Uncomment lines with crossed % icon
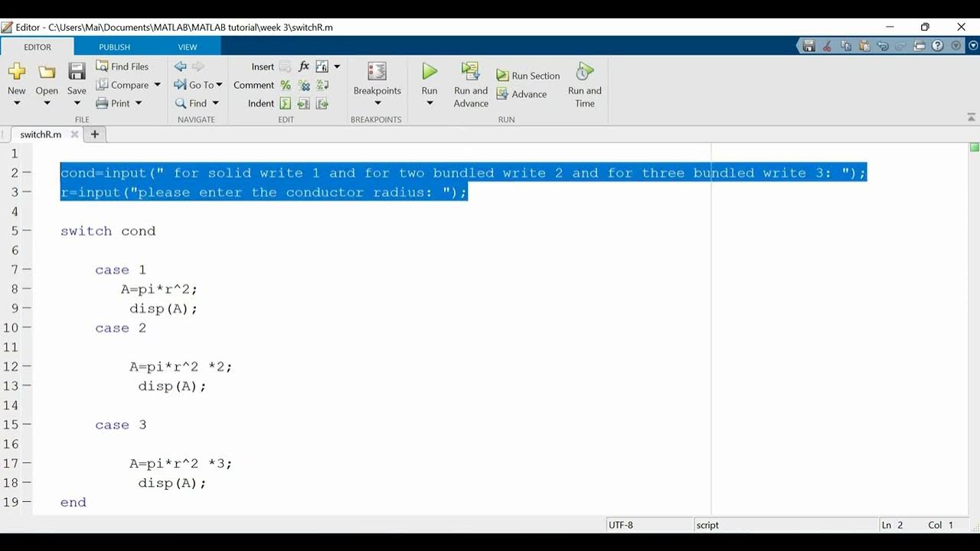This screenshot has width=980, height=551. point(304,85)
